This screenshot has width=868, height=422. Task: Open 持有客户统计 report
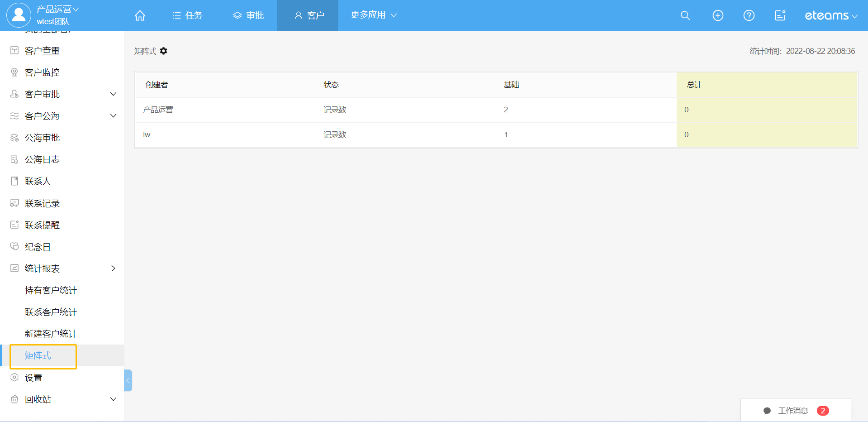pos(51,290)
